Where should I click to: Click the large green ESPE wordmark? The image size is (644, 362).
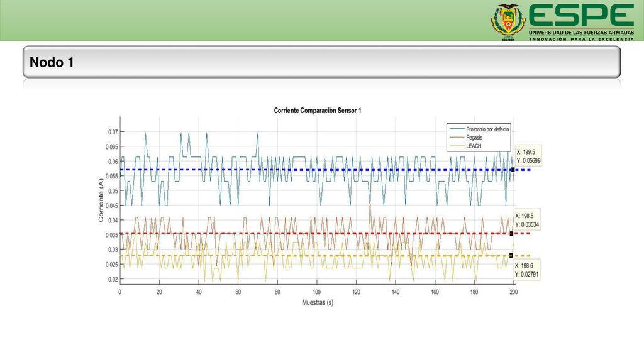tap(581, 16)
